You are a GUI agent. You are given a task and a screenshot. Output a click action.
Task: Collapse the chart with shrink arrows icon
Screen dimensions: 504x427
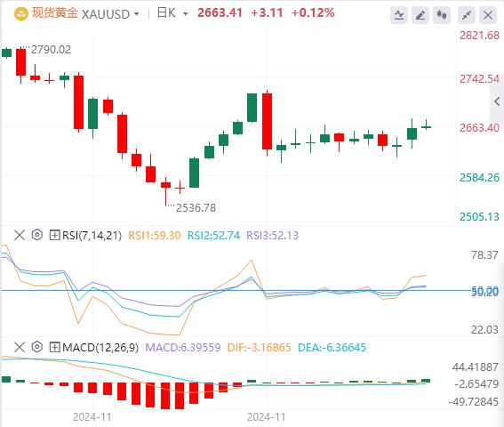[x=467, y=15]
